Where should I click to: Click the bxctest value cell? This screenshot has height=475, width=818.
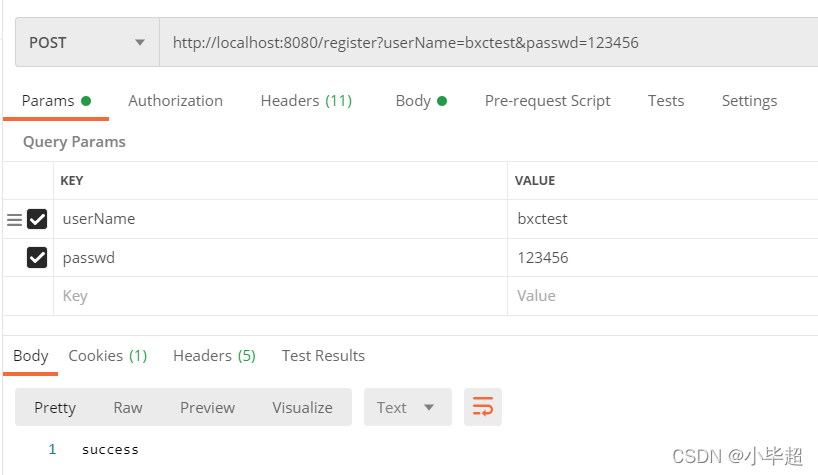[x=663, y=219]
